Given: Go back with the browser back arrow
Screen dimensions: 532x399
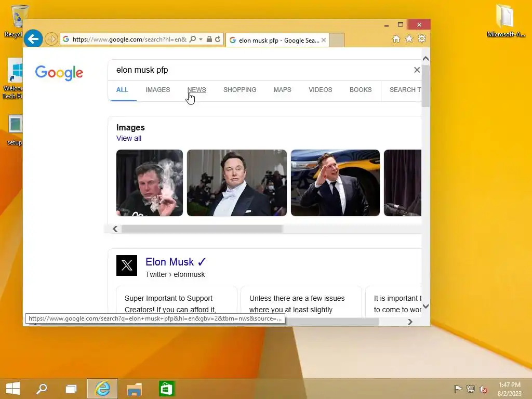Looking at the screenshot, I should (33, 39).
